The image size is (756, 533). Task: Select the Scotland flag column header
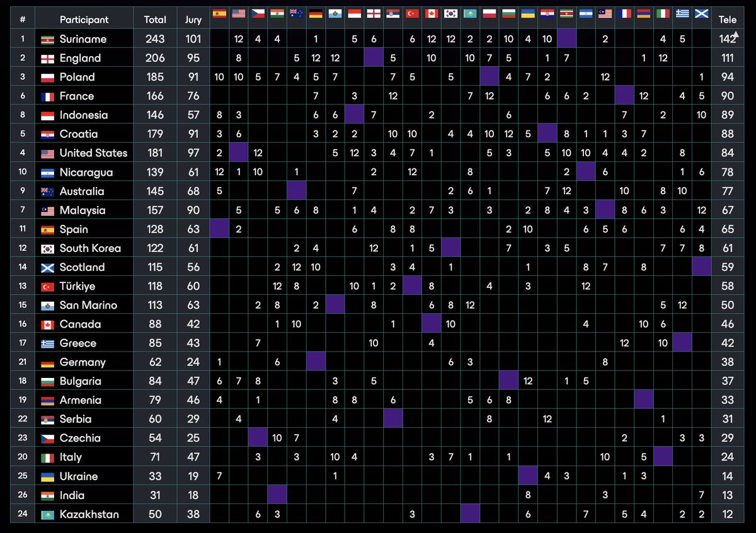pos(701,13)
